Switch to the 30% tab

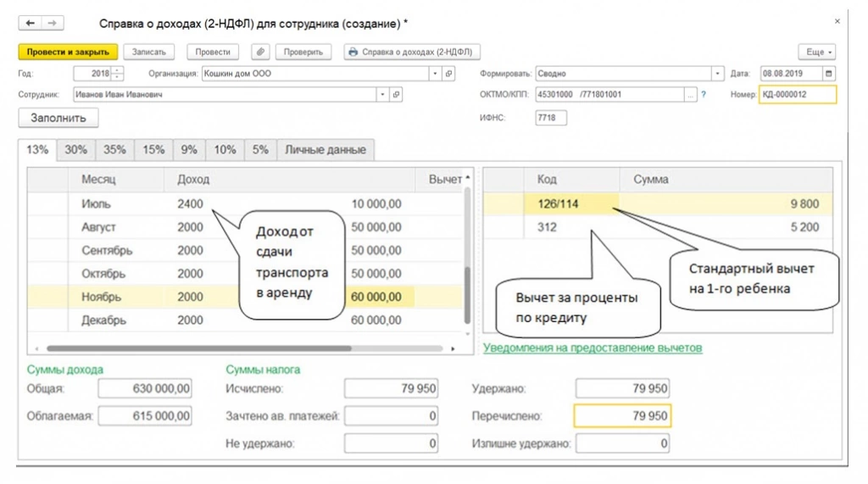click(x=75, y=149)
